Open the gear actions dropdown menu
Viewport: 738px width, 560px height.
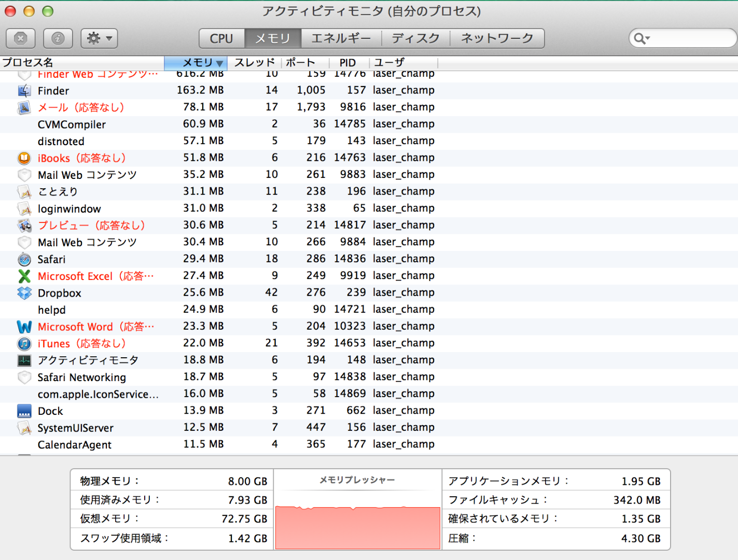(99, 38)
